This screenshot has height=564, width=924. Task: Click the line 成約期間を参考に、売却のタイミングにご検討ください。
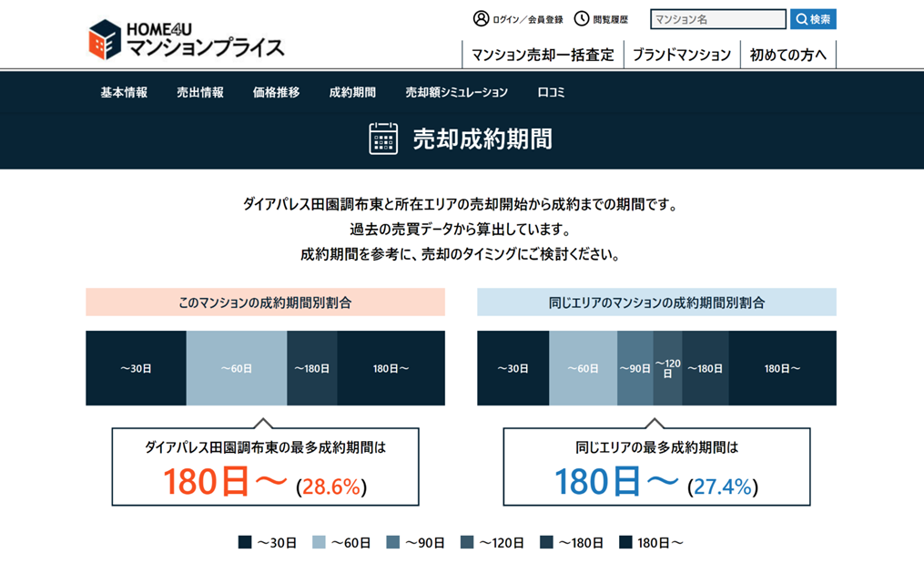pyautogui.click(x=460, y=255)
